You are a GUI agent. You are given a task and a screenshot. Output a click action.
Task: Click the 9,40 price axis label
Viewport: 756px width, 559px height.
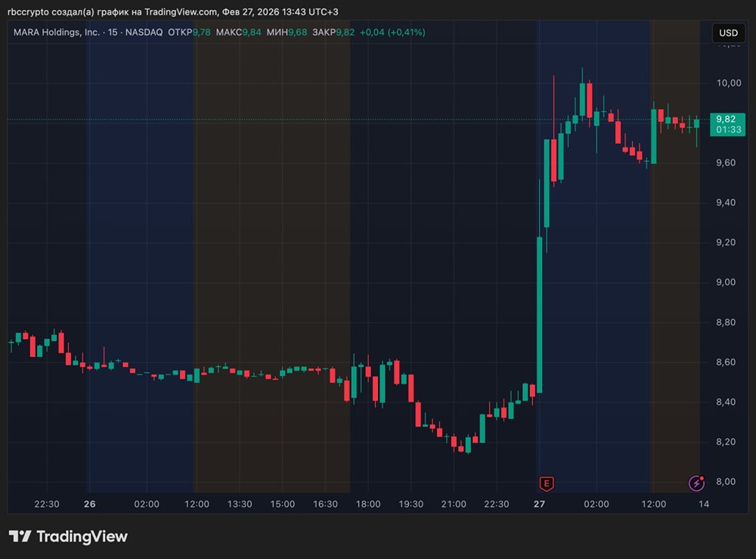point(726,203)
